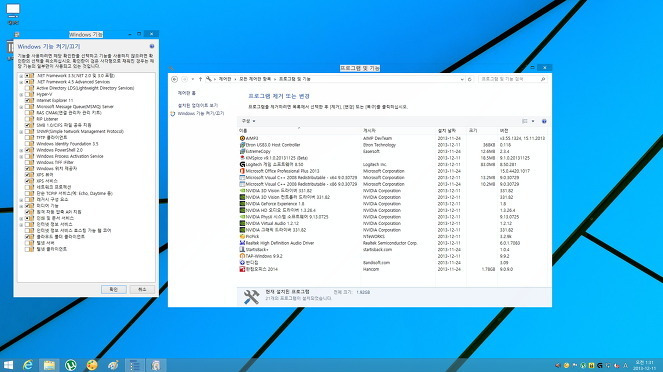This screenshot has height=372, width=663.
Task: Click the OK (확인) button in Windows Features
Action: point(114,290)
